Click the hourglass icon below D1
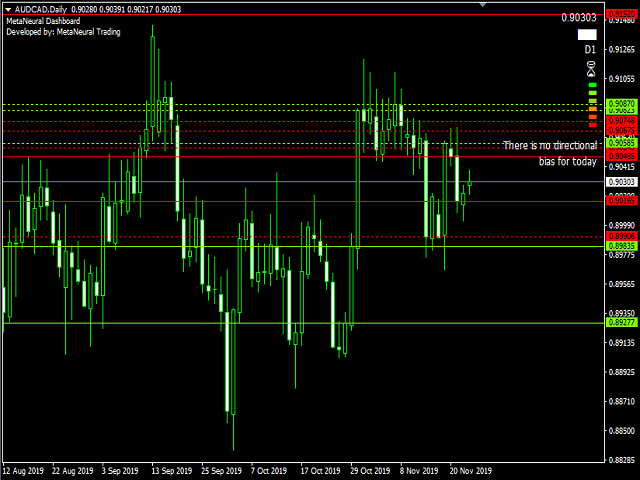 pos(591,69)
